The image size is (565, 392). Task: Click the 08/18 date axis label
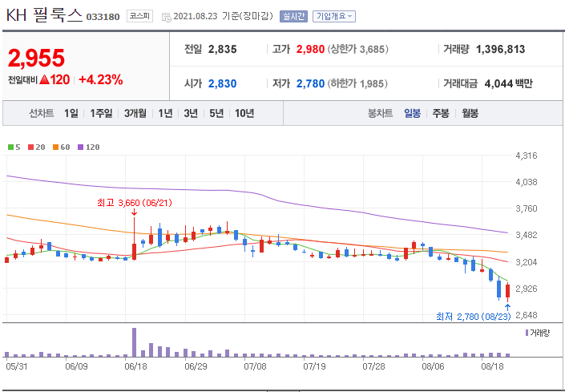point(493,367)
